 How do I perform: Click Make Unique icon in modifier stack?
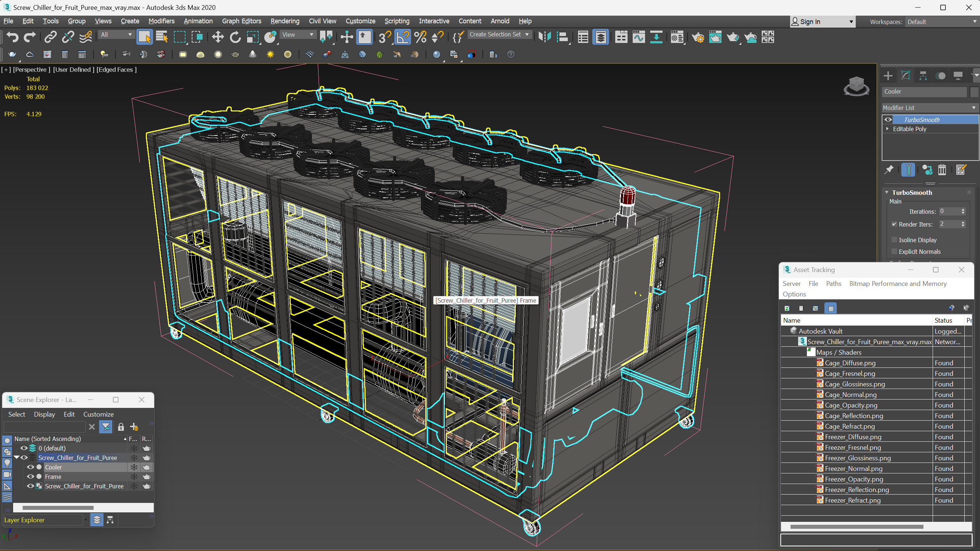pyautogui.click(x=927, y=170)
